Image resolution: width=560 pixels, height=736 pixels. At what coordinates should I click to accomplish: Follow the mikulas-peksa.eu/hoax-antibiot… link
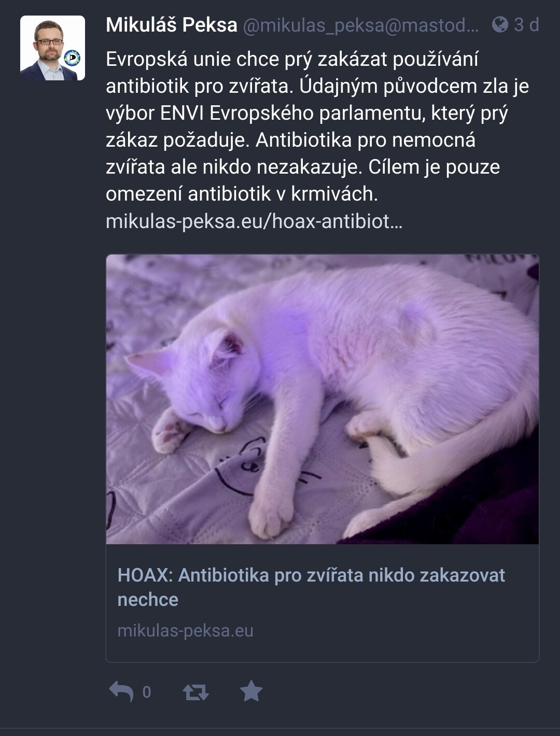click(x=254, y=221)
